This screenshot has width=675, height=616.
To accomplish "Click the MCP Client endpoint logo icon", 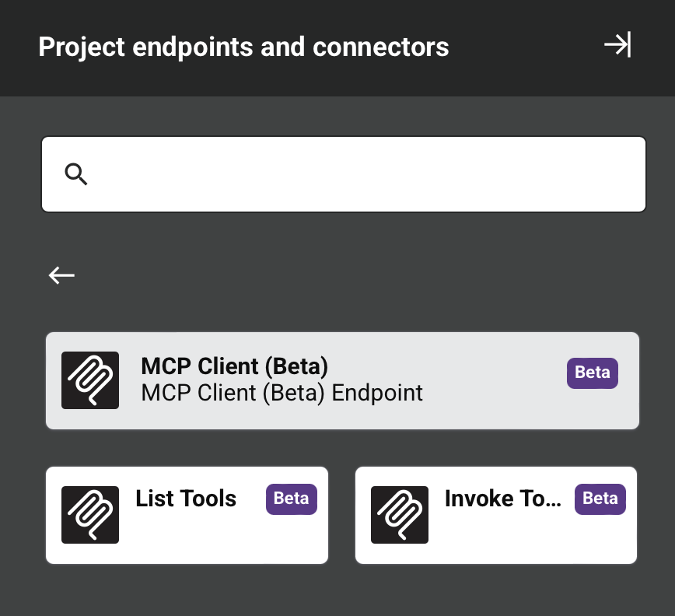I will tap(90, 380).
